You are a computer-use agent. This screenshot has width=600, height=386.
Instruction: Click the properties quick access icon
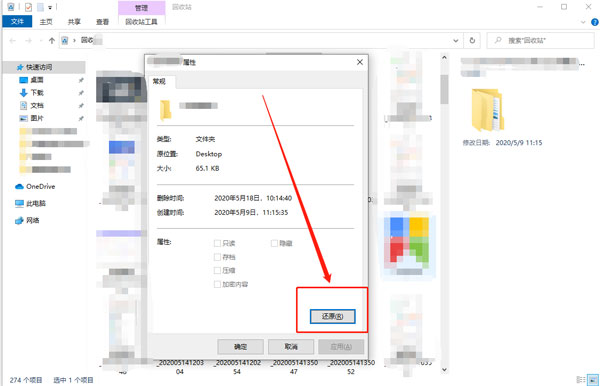pyautogui.click(x=28, y=7)
